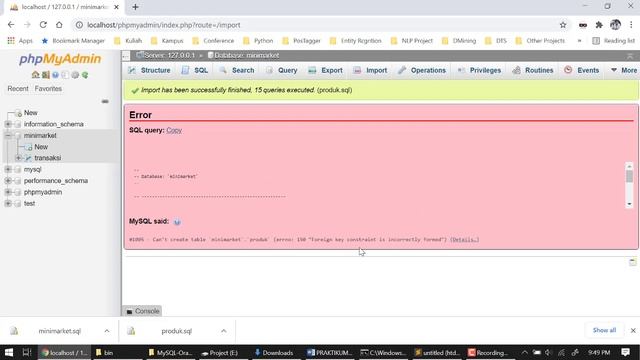Viewport: 640px width, 360px height.
Task: Open the Search tab
Action: pyautogui.click(x=237, y=70)
